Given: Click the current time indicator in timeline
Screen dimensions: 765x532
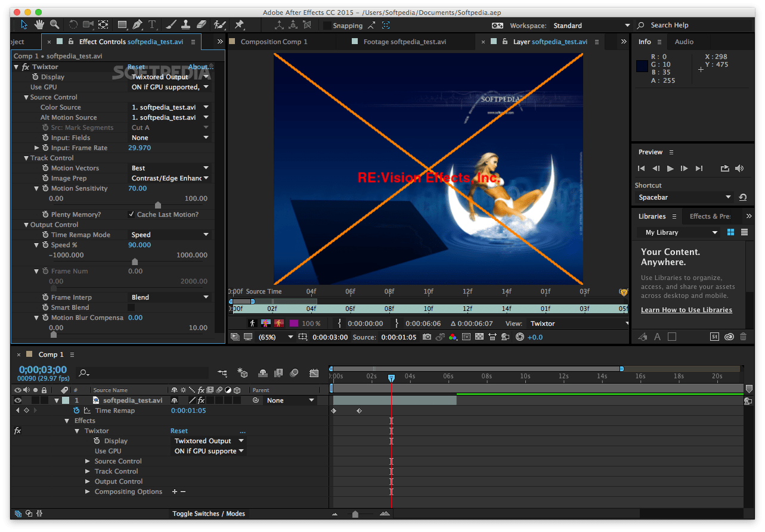Looking at the screenshot, I should (391, 378).
